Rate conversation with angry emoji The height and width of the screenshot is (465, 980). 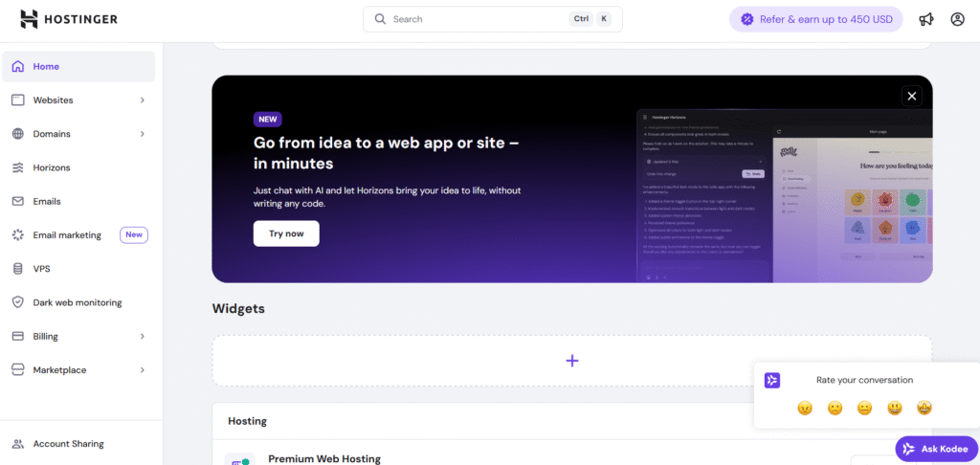[x=805, y=409]
